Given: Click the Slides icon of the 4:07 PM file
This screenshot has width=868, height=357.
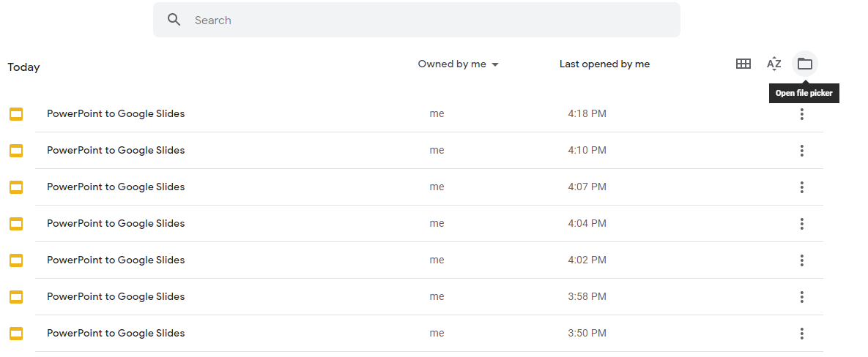Looking at the screenshot, I should click(16, 187).
